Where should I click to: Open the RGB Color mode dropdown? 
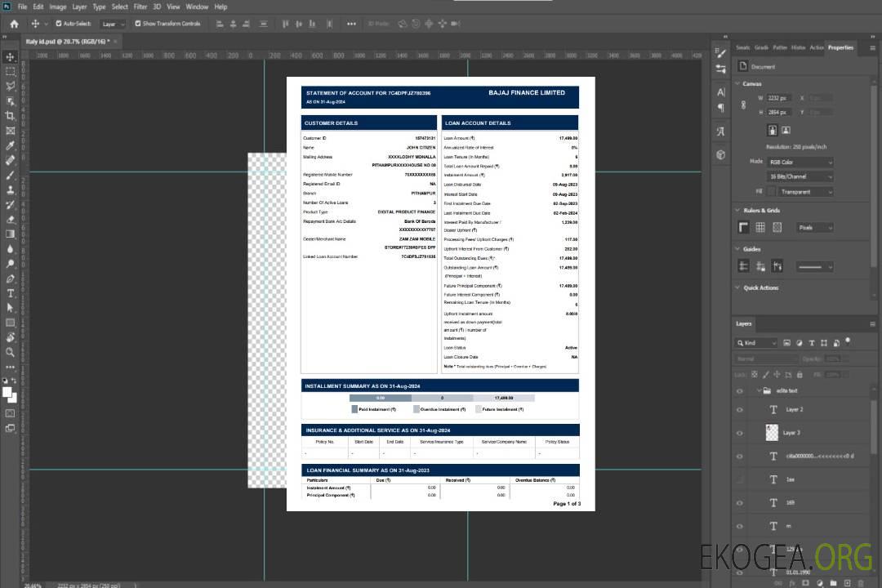click(800, 162)
